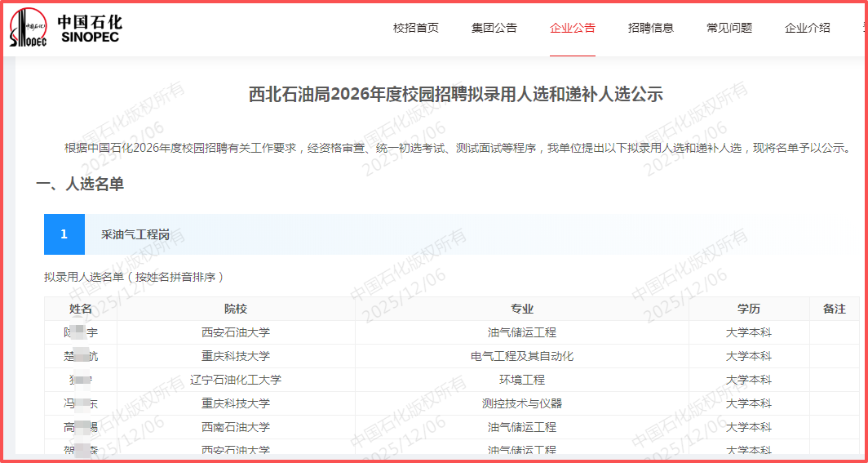
Task: Click the intro paragraph starting 根据中国石化2026年度
Action: (457, 149)
